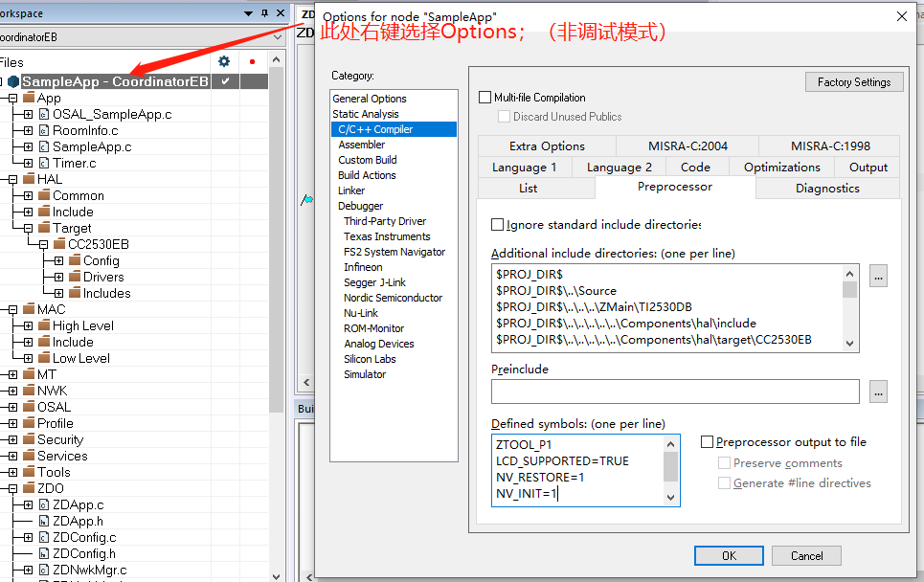
Task: Collapse the ZDO folder
Action: pos(12,488)
